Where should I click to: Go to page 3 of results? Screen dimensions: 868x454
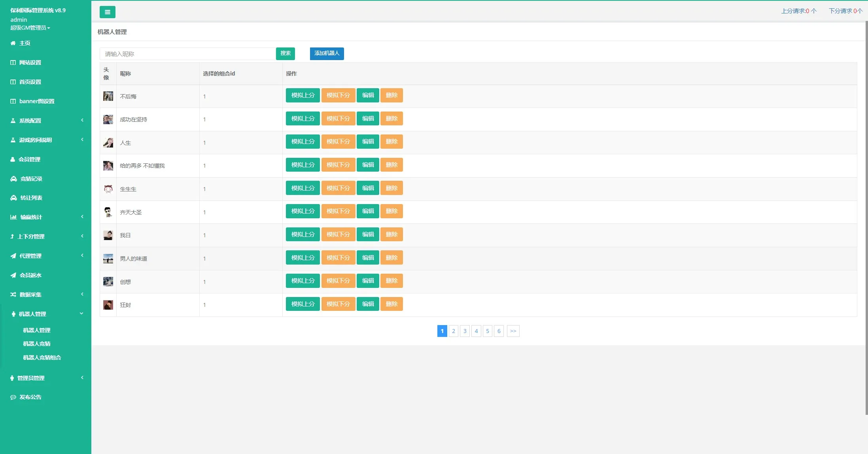[x=465, y=331]
